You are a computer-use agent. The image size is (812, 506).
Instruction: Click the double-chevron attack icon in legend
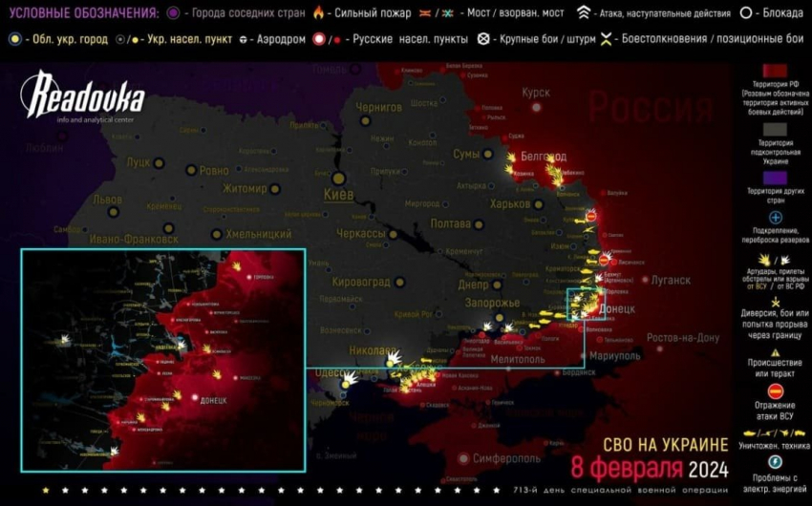585,14
